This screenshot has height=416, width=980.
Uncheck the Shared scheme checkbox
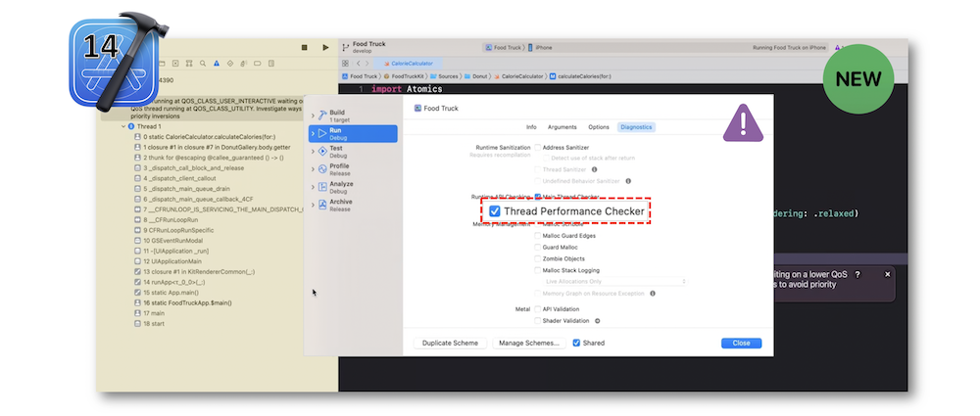pyautogui.click(x=576, y=343)
